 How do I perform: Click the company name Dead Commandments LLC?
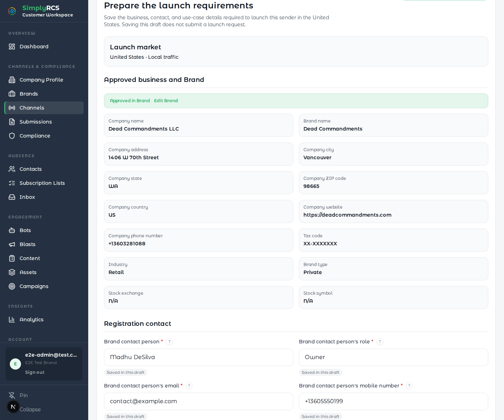click(143, 129)
